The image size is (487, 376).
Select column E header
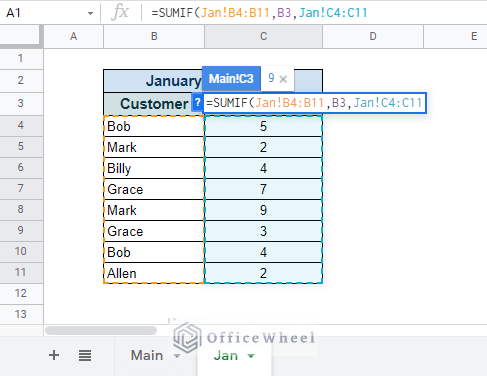coord(455,36)
